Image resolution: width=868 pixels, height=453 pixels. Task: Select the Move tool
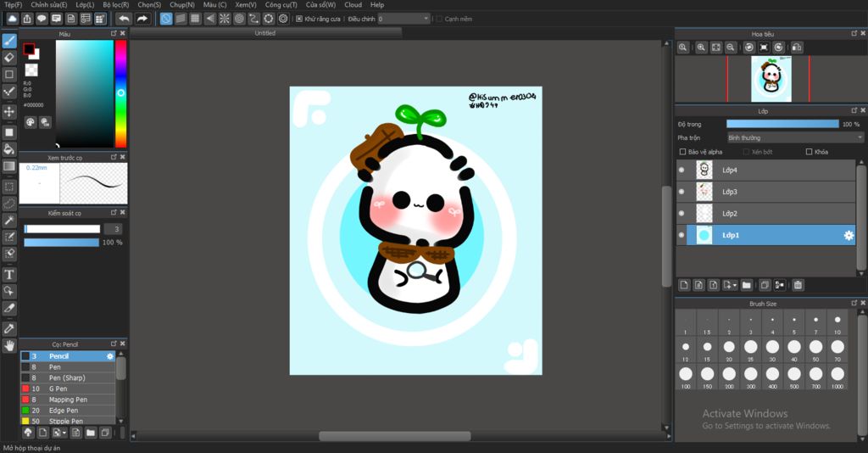[x=9, y=111]
